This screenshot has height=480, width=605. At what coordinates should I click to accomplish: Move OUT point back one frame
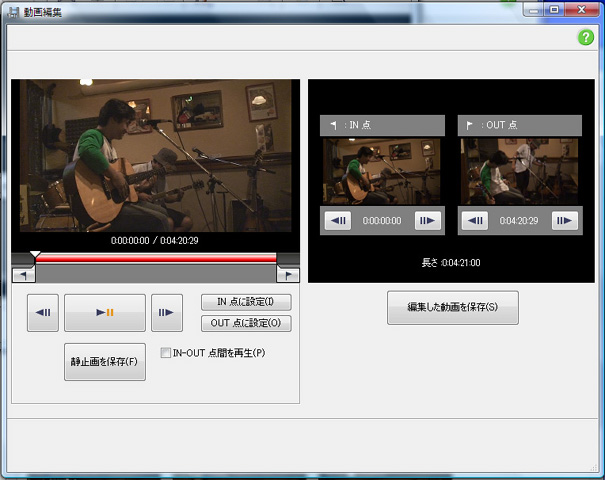[475, 220]
